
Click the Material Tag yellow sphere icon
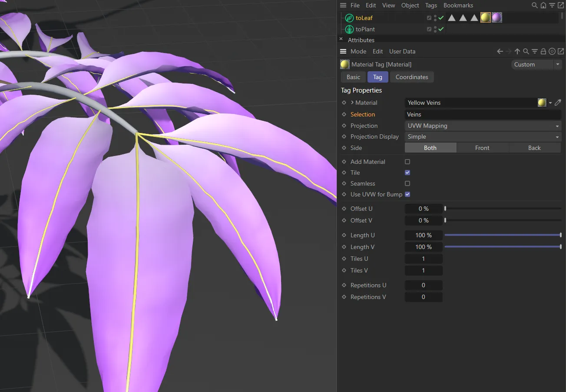pyautogui.click(x=344, y=64)
